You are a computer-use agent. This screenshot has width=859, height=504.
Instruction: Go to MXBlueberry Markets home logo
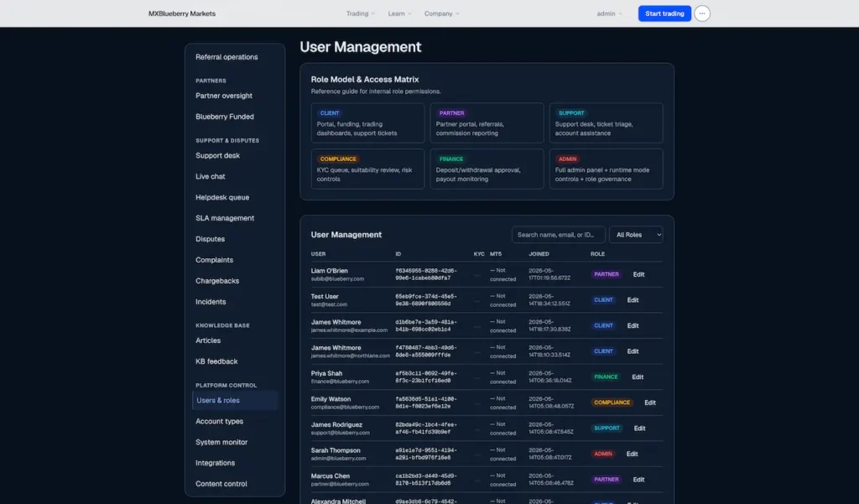pyautogui.click(x=182, y=13)
